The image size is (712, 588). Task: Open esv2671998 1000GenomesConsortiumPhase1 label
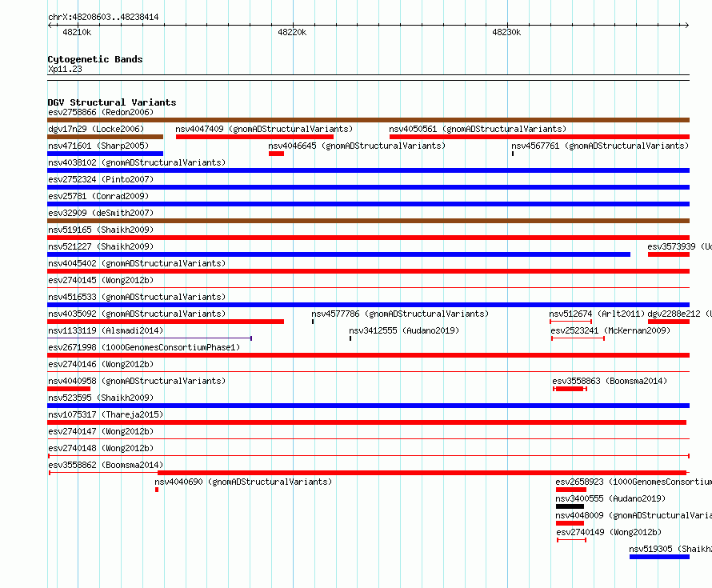pos(144,347)
